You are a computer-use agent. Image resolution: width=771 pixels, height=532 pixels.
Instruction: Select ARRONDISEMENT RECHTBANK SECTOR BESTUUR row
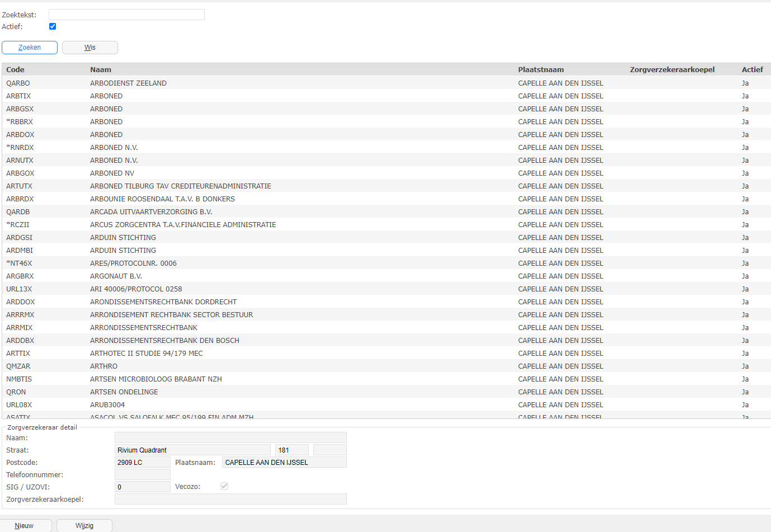pyautogui.click(x=386, y=314)
